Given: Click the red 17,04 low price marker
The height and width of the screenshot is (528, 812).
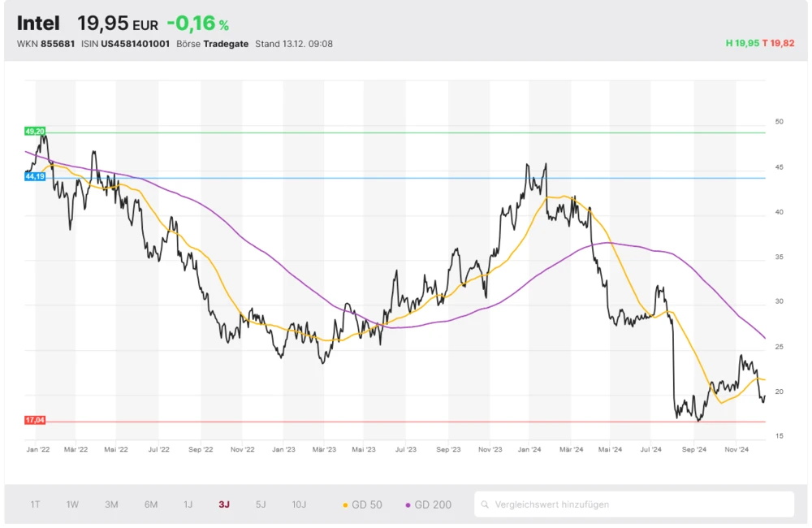Looking at the screenshot, I should 35,421.
